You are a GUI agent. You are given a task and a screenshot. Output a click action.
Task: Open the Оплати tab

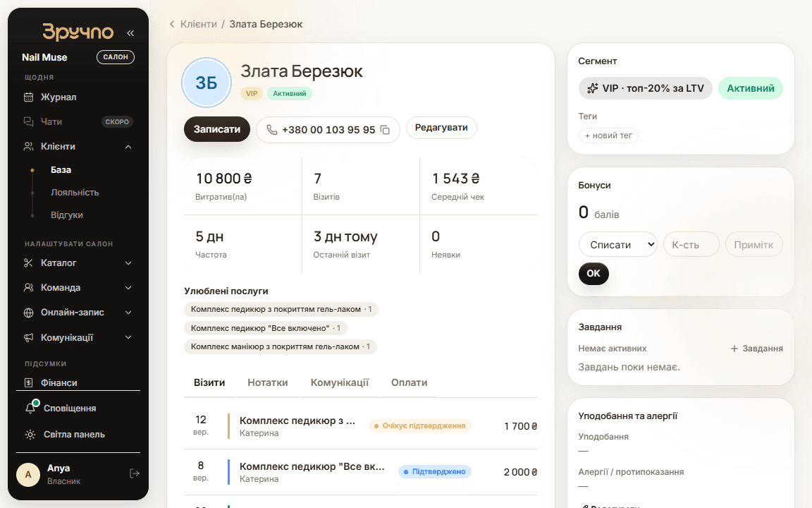[409, 382]
